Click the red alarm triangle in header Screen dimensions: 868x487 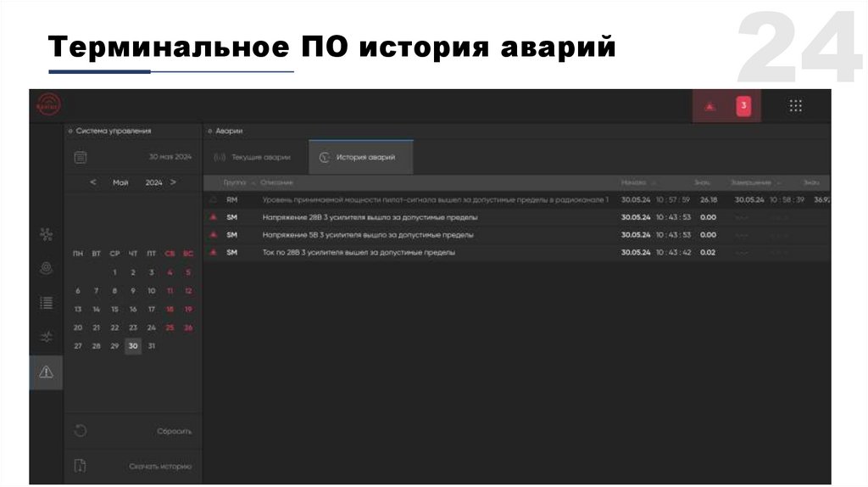pos(710,106)
